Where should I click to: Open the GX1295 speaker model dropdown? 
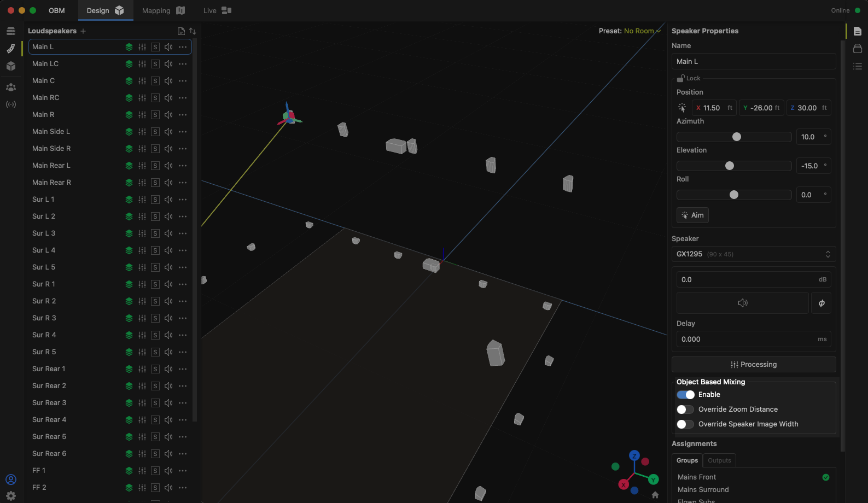pyautogui.click(x=753, y=254)
